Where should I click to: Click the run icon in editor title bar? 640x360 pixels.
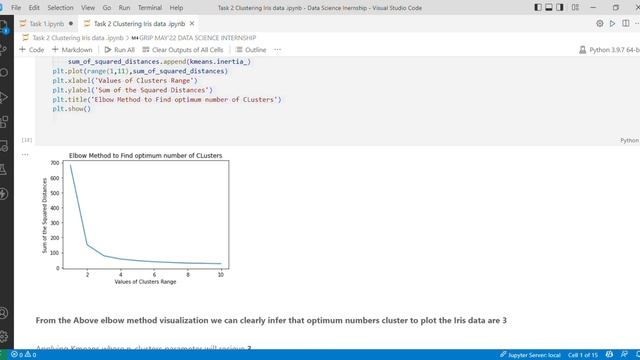tap(612, 24)
